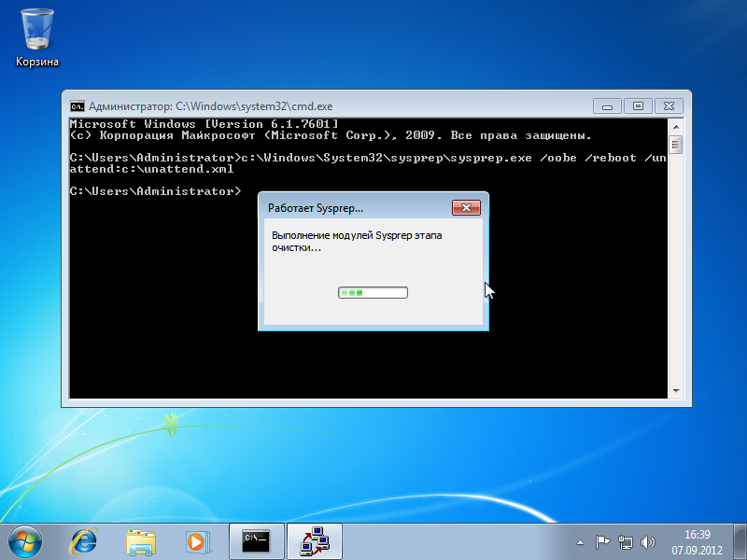Close the Работает Sysprep dialog
The height and width of the screenshot is (560, 747).
click(x=466, y=207)
